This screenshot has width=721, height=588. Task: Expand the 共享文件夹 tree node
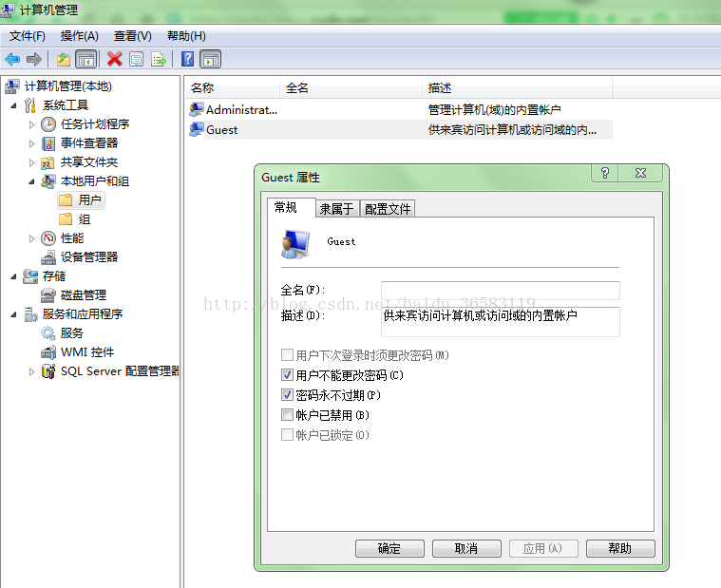31,162
